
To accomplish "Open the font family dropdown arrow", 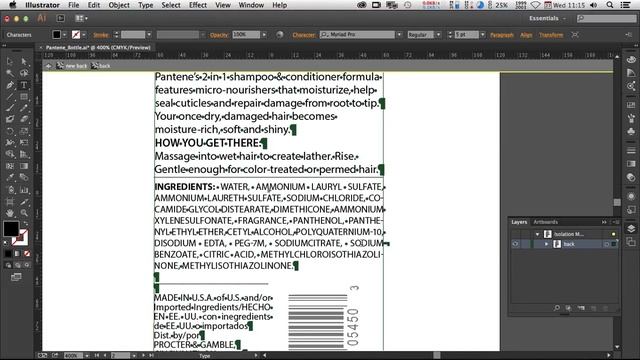I will (x=399, y=35).
